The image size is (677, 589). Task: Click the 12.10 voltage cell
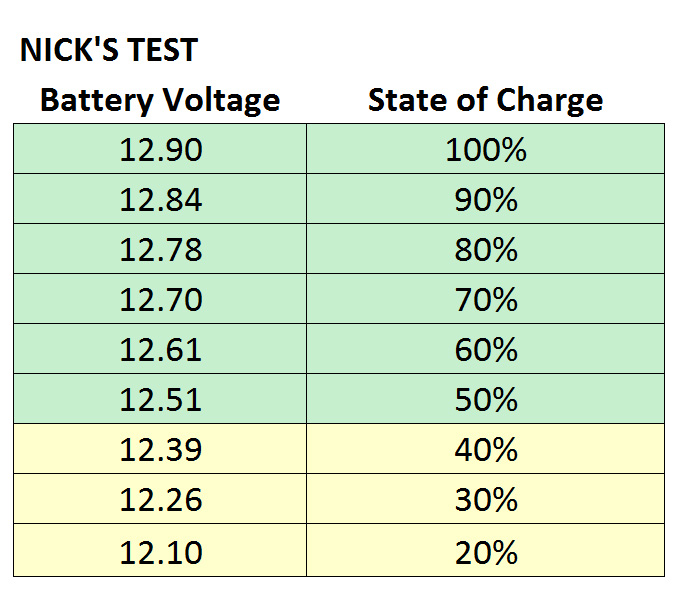pyautogui.click(x=160, y=552)
